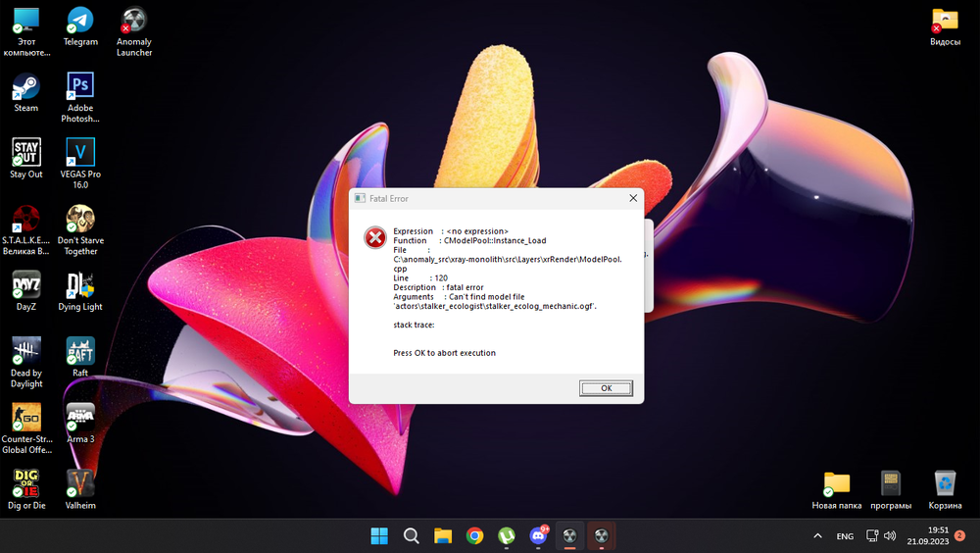This screenshot has height=553, width=980.
Task: Select the Корзина recycle bin icon
Action: (945, 490)
